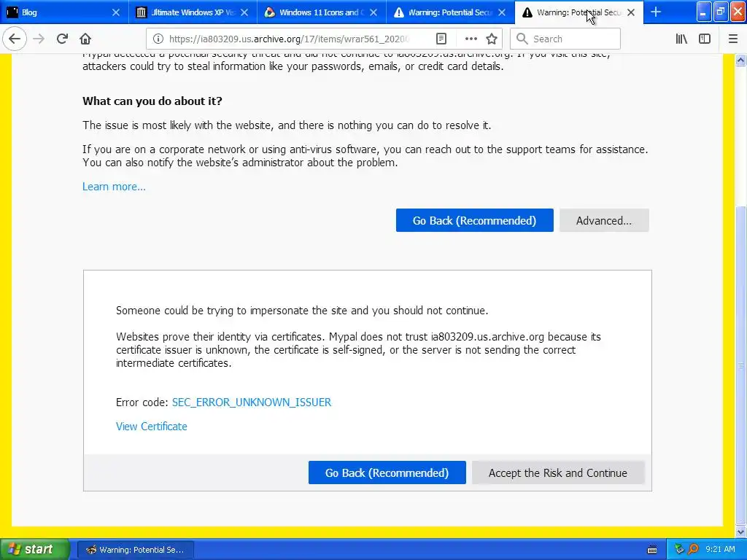Viewport: 747px width, 560px height.
Task: Select the active Warning tab
Action: 578,12
